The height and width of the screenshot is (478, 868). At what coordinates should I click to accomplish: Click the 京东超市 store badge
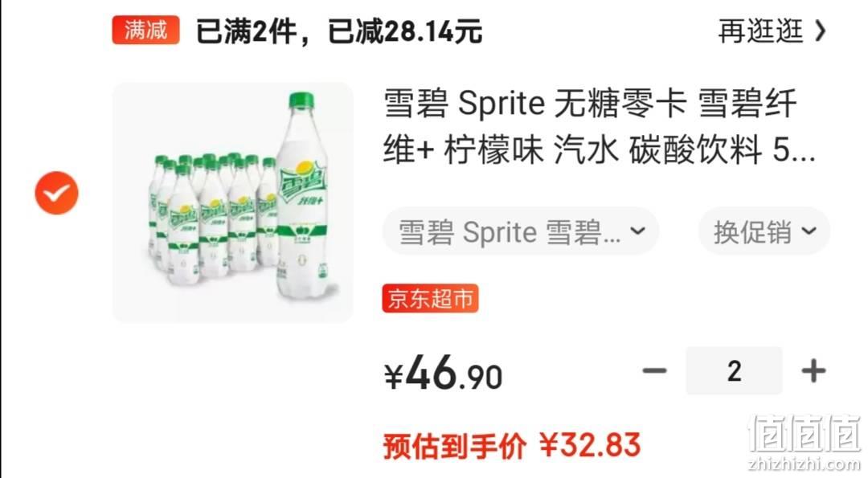[x=430, y=299]
